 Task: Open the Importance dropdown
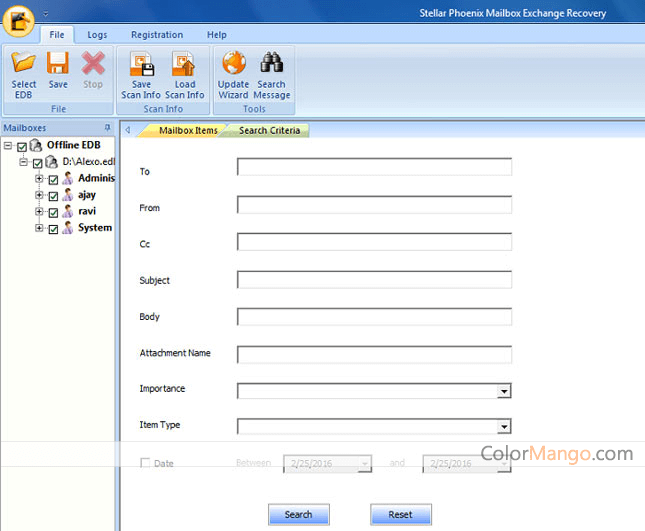coord(504,391)
